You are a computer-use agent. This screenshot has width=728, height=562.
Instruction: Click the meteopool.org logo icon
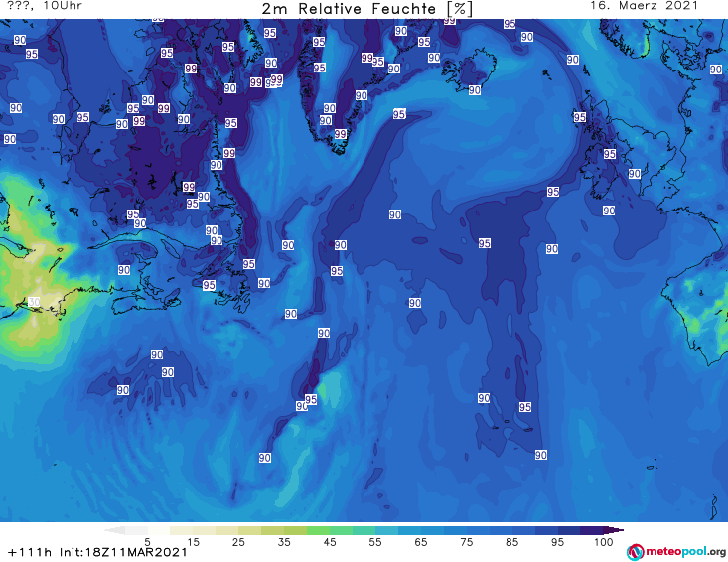635,552
